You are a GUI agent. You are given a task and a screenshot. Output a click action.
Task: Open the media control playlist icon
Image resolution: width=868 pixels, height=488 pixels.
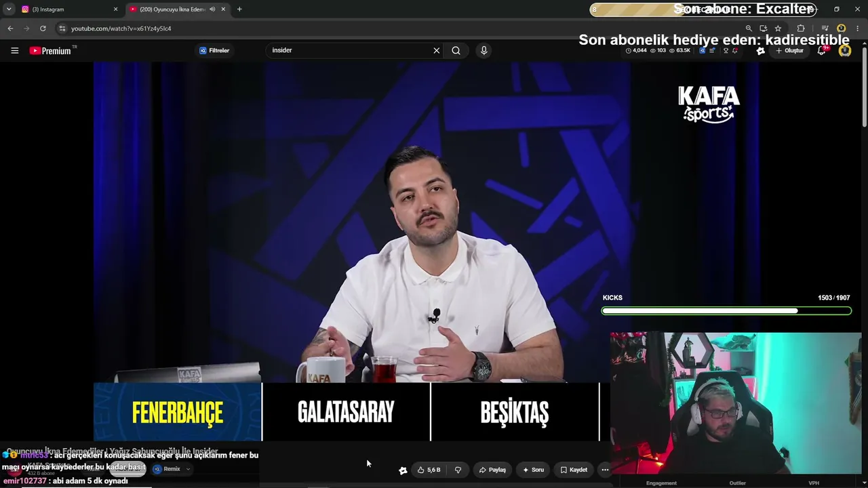(x=825, y=28)
